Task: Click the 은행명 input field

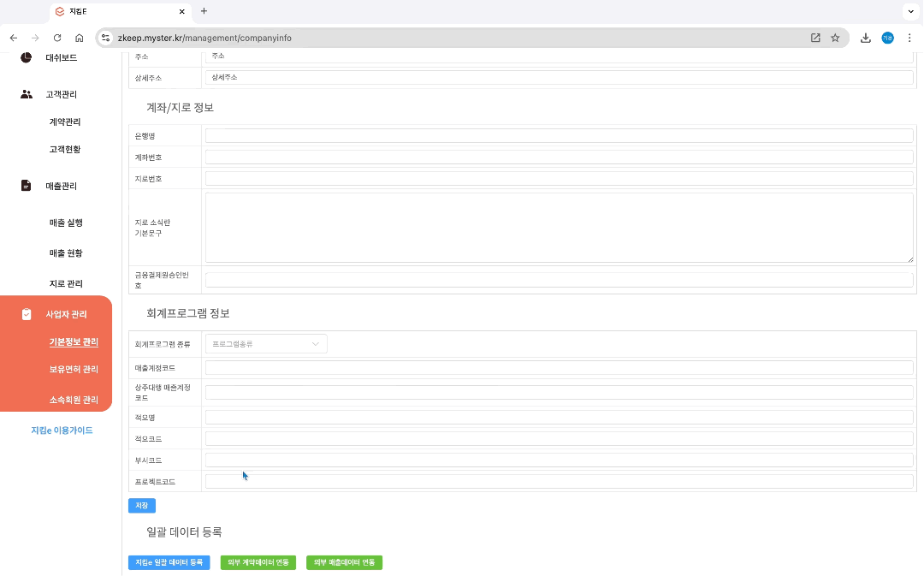Action: pyautogui.click(x=560, y=135)
